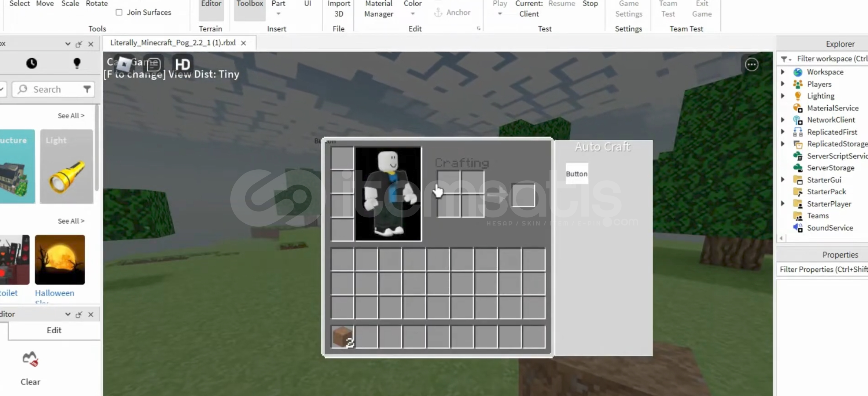The width and height of the screenshot is (868, 396).
Task: Select the StarterGui icon
Action: (798, 180)
